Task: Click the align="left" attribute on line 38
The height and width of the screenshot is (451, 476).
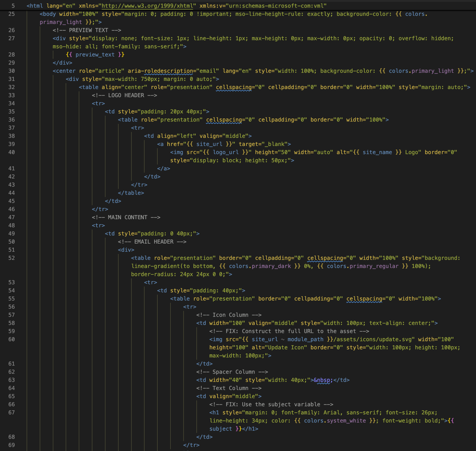Action: coord(177,136)
